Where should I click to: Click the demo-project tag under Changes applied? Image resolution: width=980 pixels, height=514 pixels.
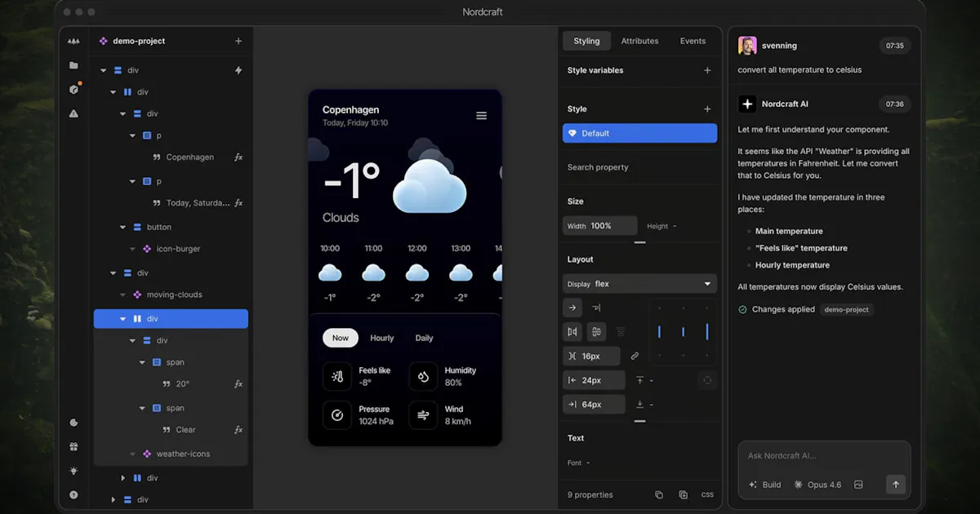pyautogui.click(x=847, y=310)
